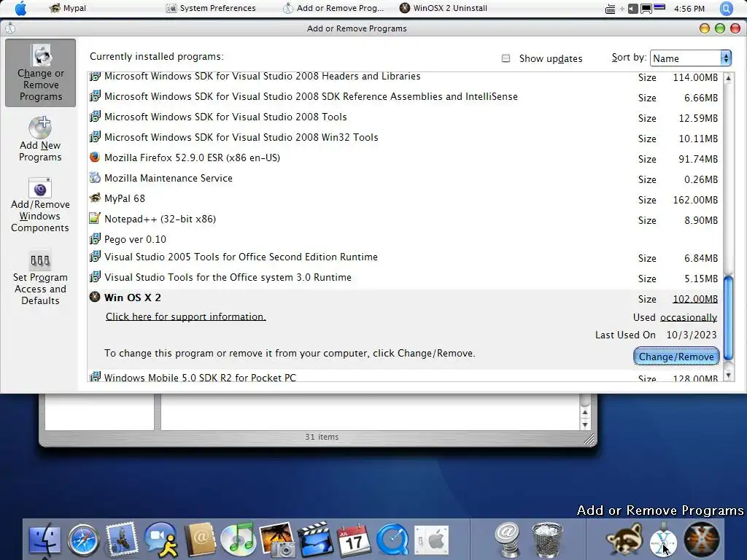Click the blue scrollbar thumb in the programs list
The image size is (747, 560).
click(729, 318)
